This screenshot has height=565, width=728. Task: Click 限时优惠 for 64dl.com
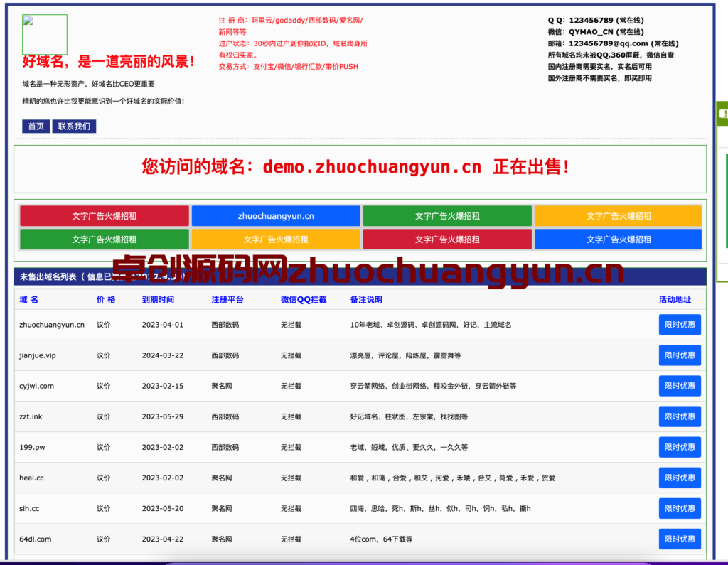tap(680, 539)
